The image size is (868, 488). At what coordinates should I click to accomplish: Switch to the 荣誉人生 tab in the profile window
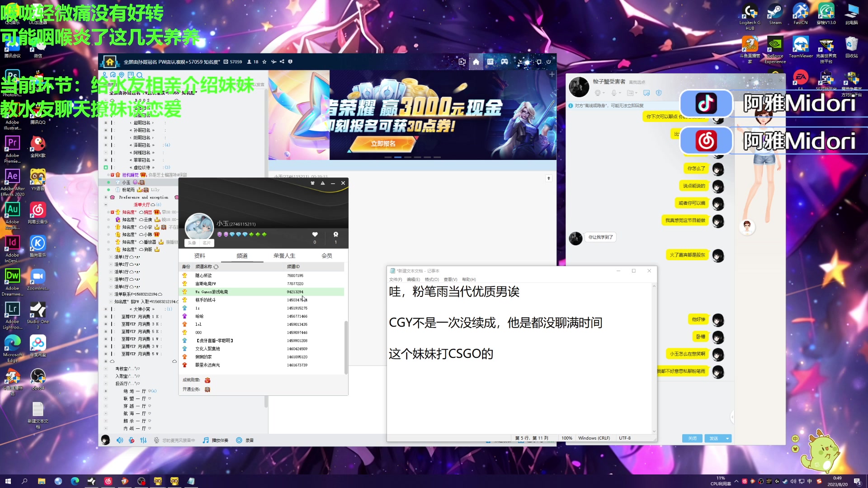pos(285,256)
